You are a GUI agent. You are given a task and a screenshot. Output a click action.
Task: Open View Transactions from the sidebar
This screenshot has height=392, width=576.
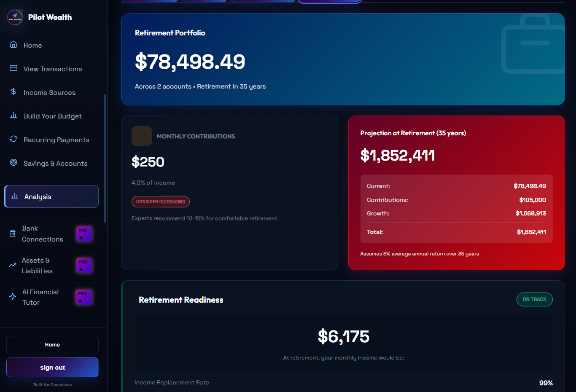coord(51,69)
